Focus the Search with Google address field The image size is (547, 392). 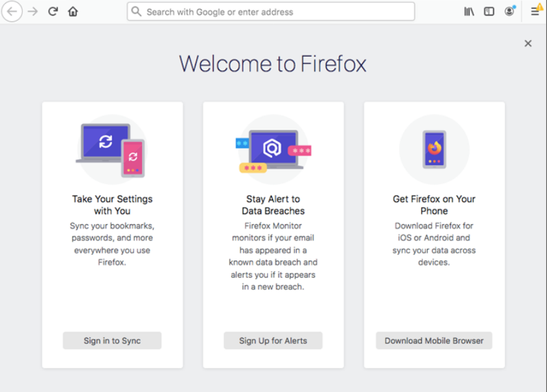[271, 12]
